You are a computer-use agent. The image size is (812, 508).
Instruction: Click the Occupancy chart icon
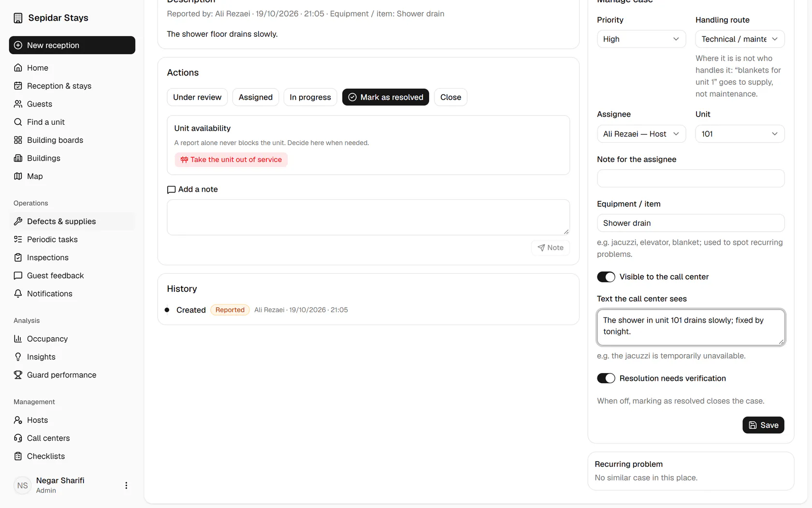click(18, 339)
